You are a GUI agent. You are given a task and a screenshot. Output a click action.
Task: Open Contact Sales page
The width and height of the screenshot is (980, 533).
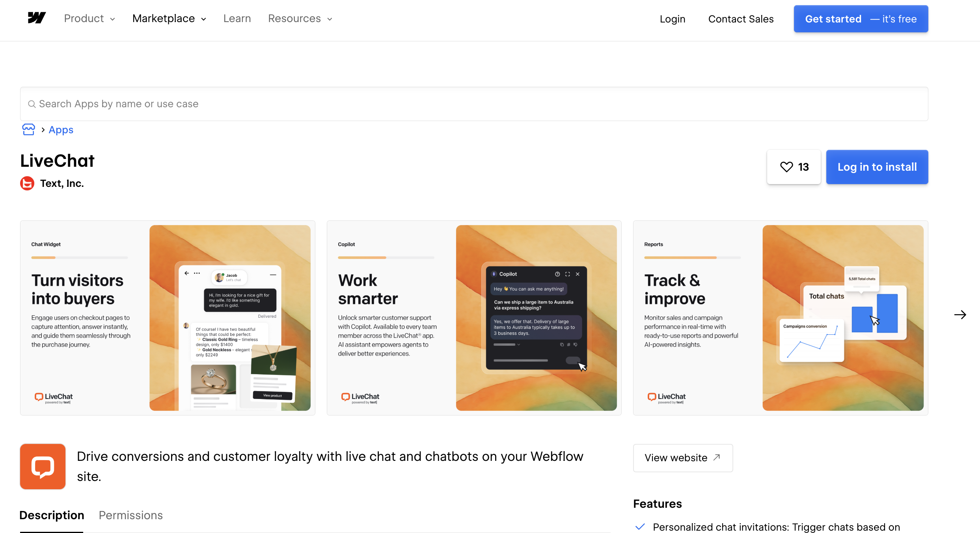click(x=741, y=19)
